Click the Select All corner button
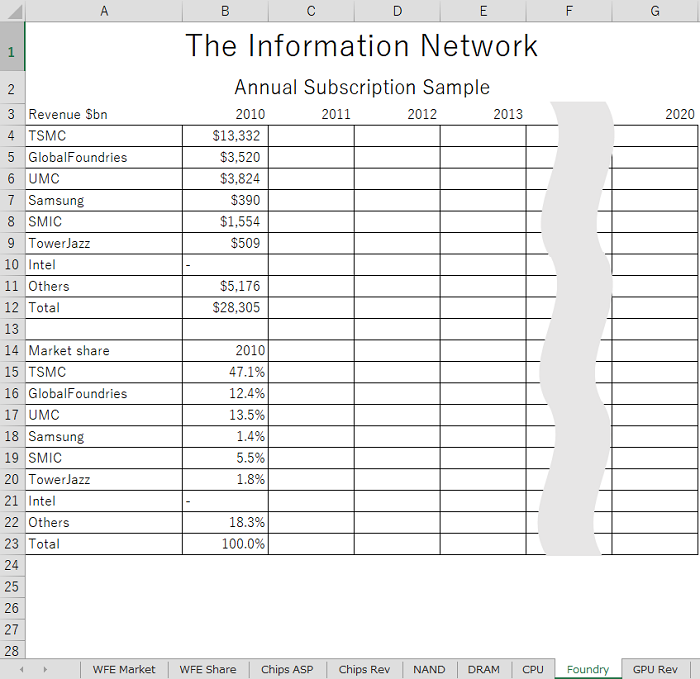Viewport: 700px width, 679px height. [12, 11]
